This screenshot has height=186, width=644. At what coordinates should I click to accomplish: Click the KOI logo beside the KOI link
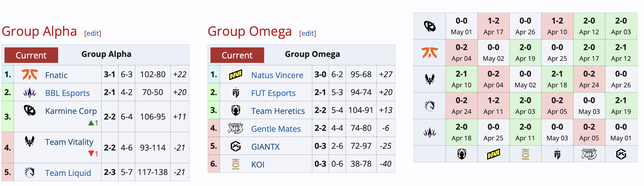(x=236, y=164)
